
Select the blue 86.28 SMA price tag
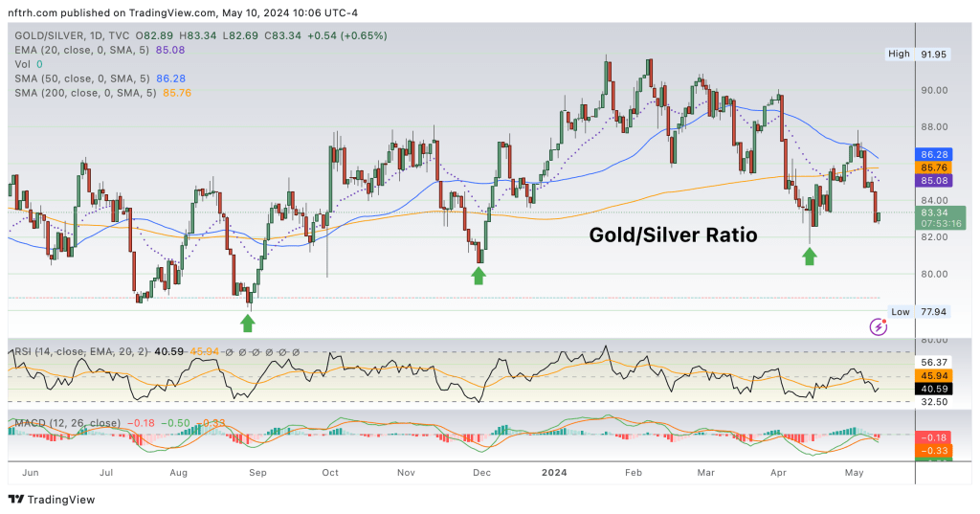click(935, 153)
